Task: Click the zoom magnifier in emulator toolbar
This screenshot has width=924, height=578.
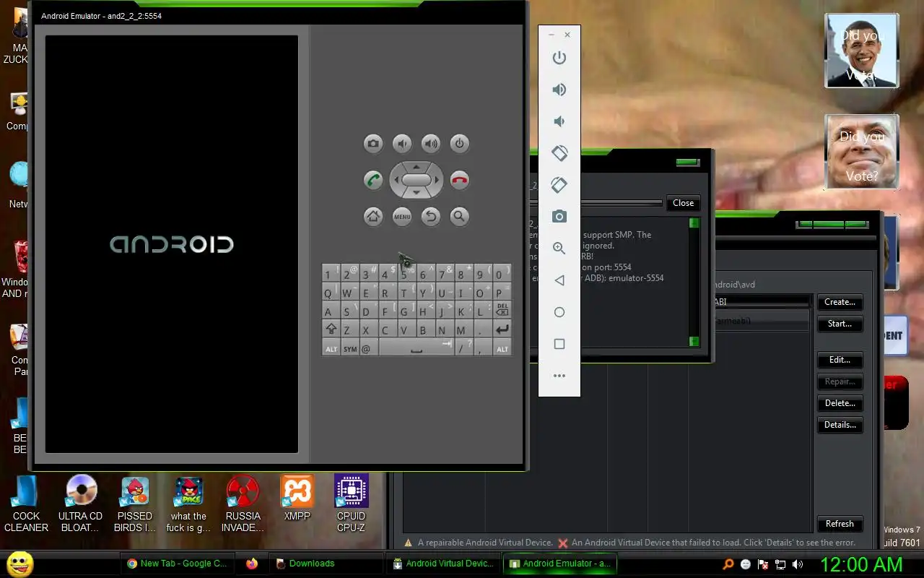Action: pyautogui.click(x=559, y=249)
